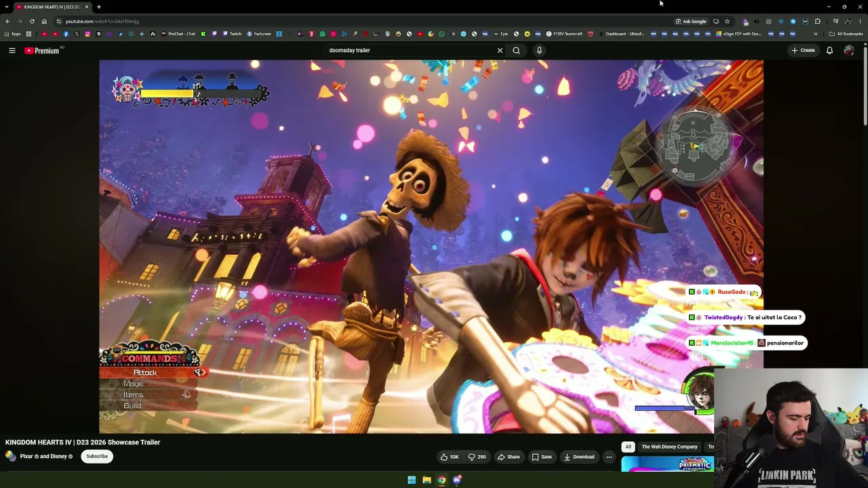The width and height of the screenshot is (868, 488).
Task: Open the YouTube account avatar menu
Action: coord(849,50)
